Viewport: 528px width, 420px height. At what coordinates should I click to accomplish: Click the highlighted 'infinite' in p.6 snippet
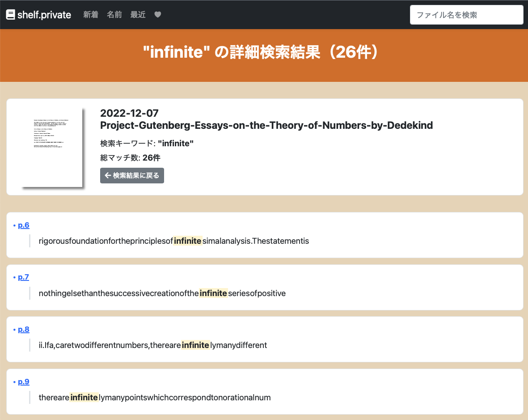pos(188,241)
